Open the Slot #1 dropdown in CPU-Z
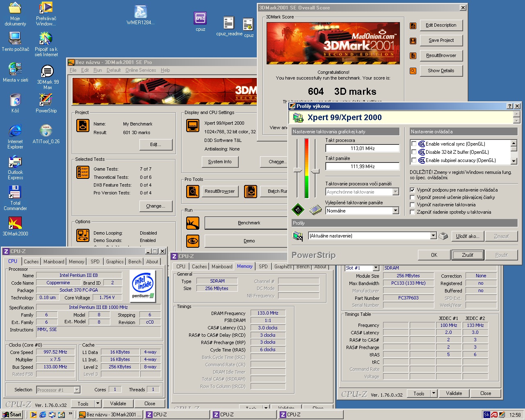525x420 pixels. (376, 268)
